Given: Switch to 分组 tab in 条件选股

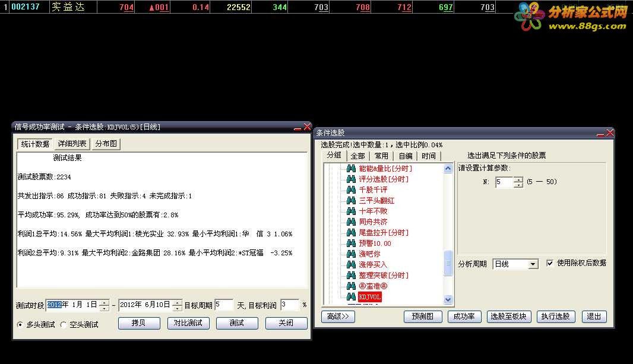Looking at the screenshot, I should coord(334,155).
